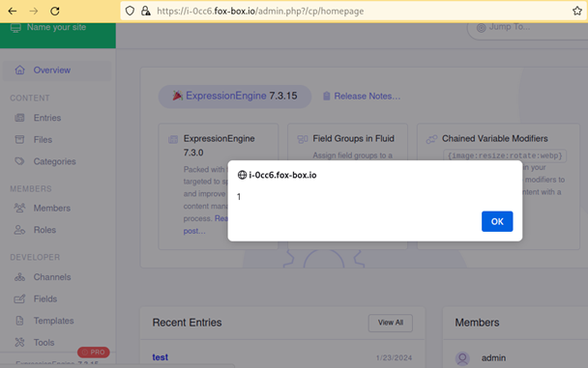588x368 pixels.
Task: Click the Channels cubes icon
Action: point(19,277)
